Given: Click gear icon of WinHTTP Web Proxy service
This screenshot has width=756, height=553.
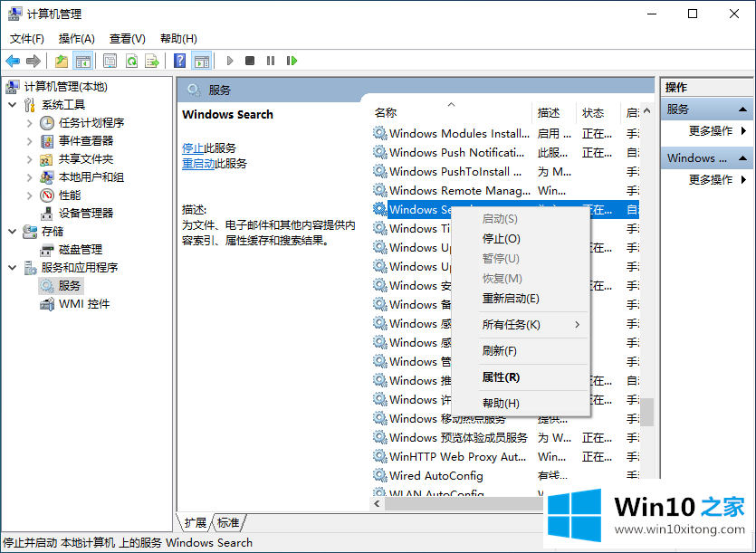Looking at the screenshot, I should 380,456.
